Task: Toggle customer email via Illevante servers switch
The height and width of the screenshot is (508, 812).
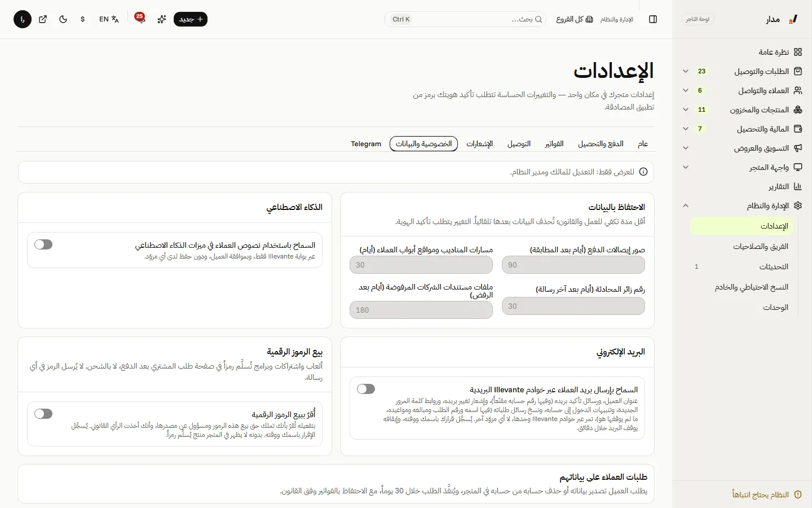Action: pos(366,389)
